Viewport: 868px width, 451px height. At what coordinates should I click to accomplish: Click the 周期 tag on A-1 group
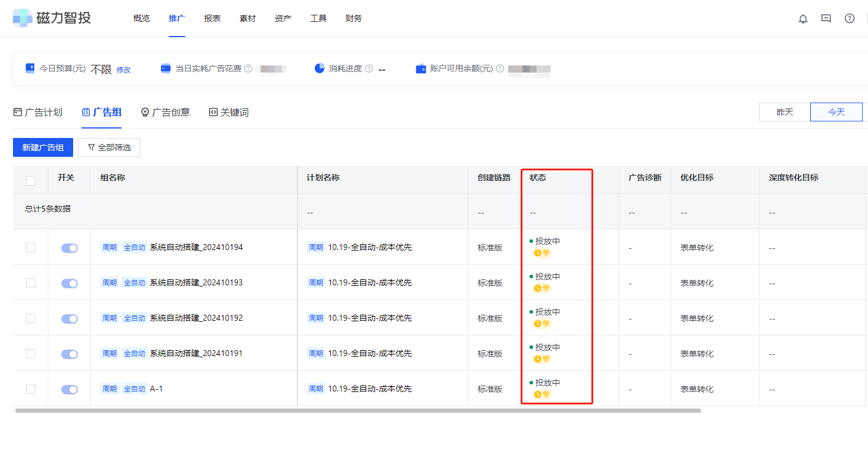108,389
